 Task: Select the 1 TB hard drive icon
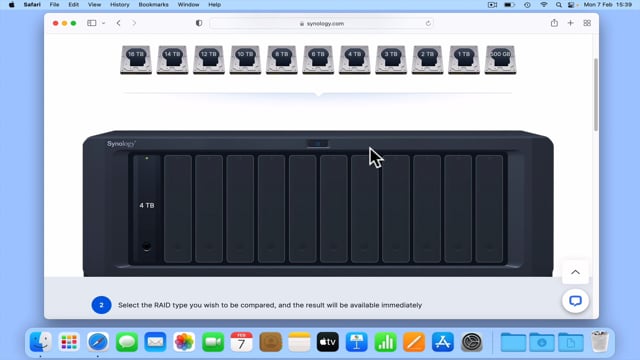tap(464, 60)
